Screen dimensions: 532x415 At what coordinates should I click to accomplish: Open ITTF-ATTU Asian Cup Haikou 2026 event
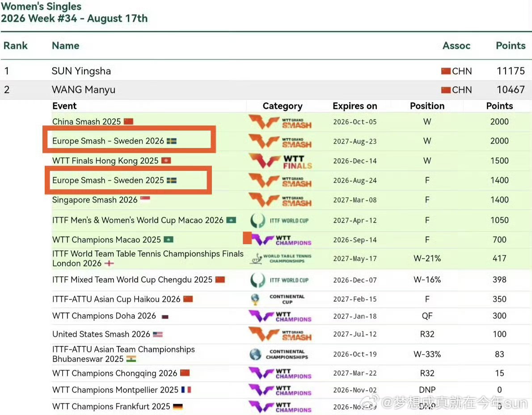(x=116, y=299)
